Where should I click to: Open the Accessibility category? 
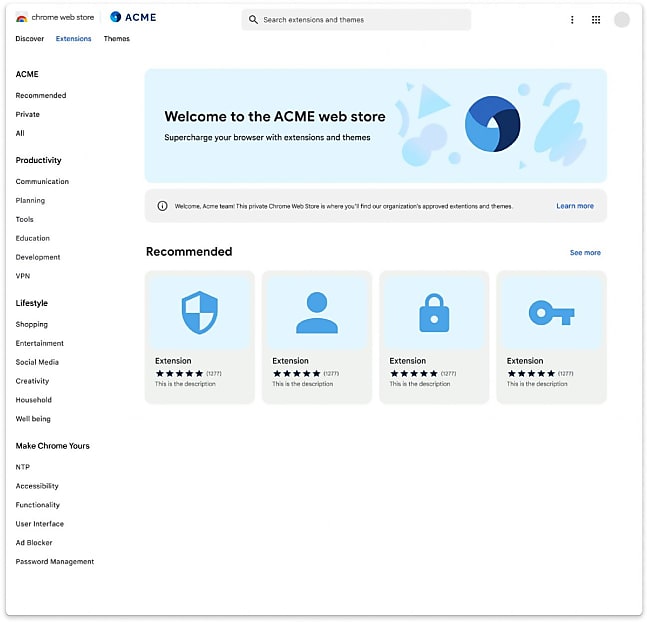pyautogui.click(x=37, y=486)
